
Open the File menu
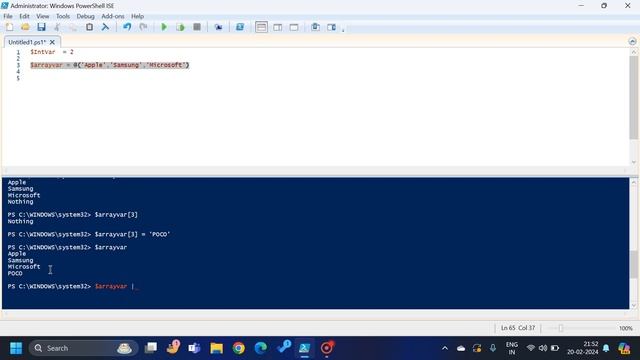(8, 16)
